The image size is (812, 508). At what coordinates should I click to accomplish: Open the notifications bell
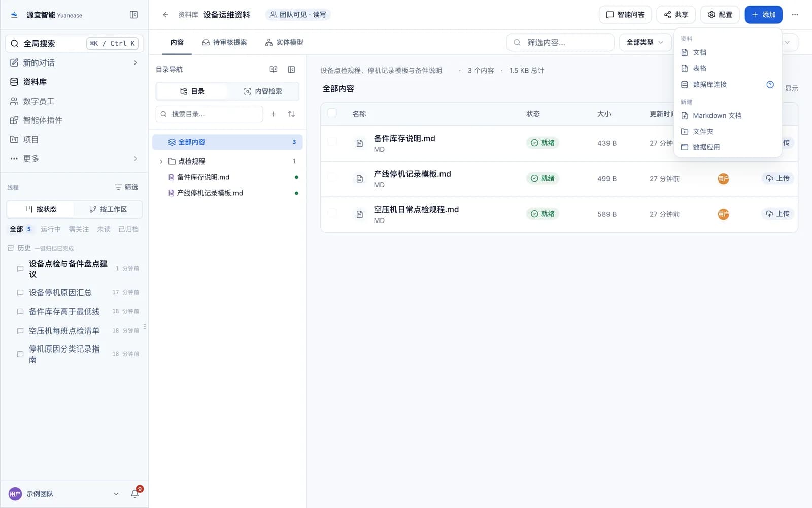click(x=134, y=493)
